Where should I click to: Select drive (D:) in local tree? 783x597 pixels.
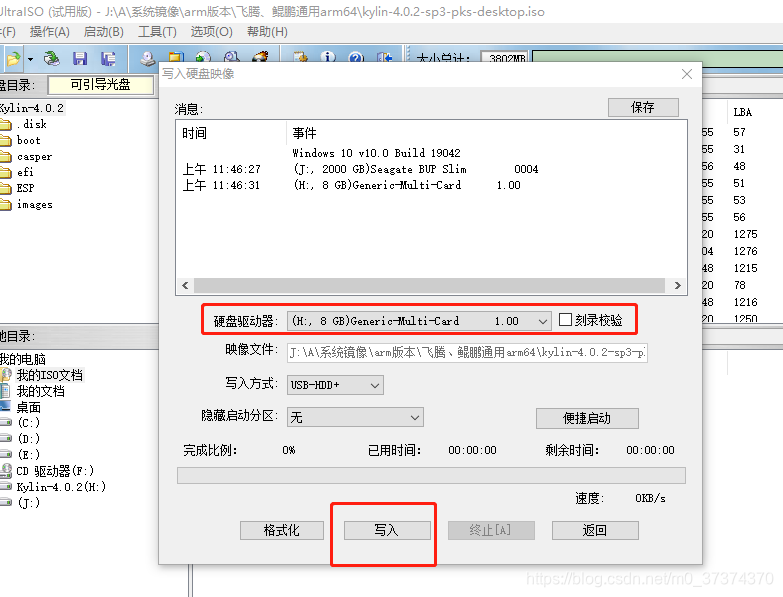coord(28,439)
